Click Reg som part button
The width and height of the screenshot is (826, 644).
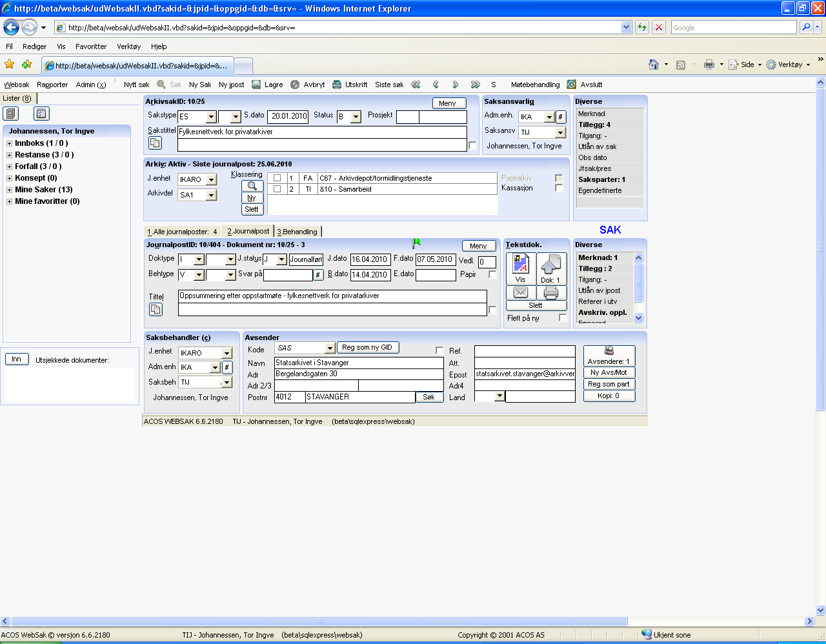click(609, 384)
